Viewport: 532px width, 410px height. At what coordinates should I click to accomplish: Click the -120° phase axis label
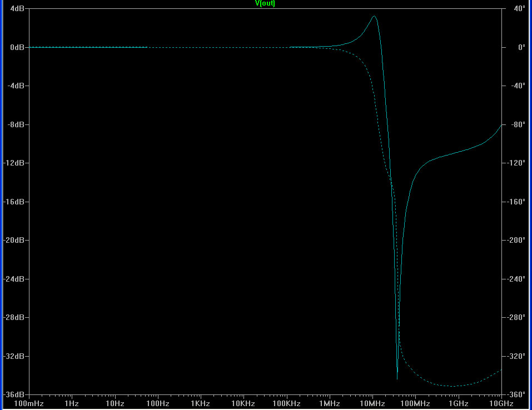[x=516, y=163]
